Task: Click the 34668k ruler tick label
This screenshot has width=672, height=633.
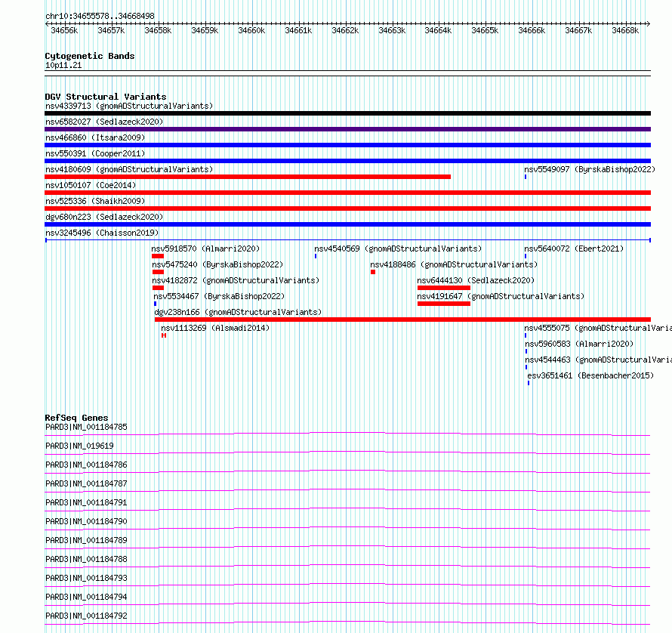Action: pyautogui.click(x=625, y=30)
